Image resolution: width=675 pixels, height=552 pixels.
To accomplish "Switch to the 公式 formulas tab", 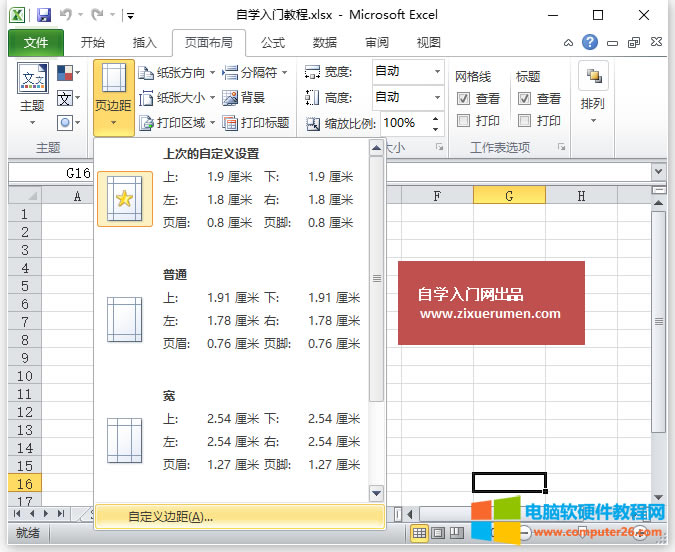I will [272, 43].
